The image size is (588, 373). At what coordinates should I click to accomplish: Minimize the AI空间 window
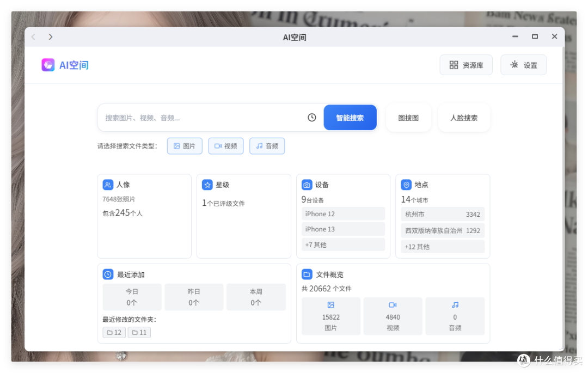(x=515, y=36)
